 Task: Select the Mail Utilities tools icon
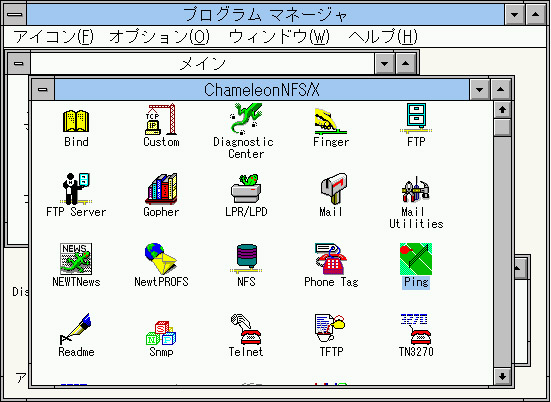point(416,189)
